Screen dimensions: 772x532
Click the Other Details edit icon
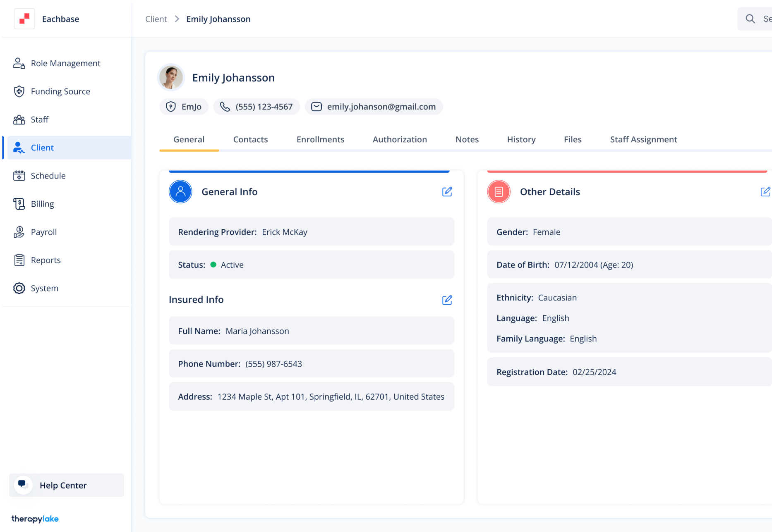pyautogui.click(x=765, y=192)
